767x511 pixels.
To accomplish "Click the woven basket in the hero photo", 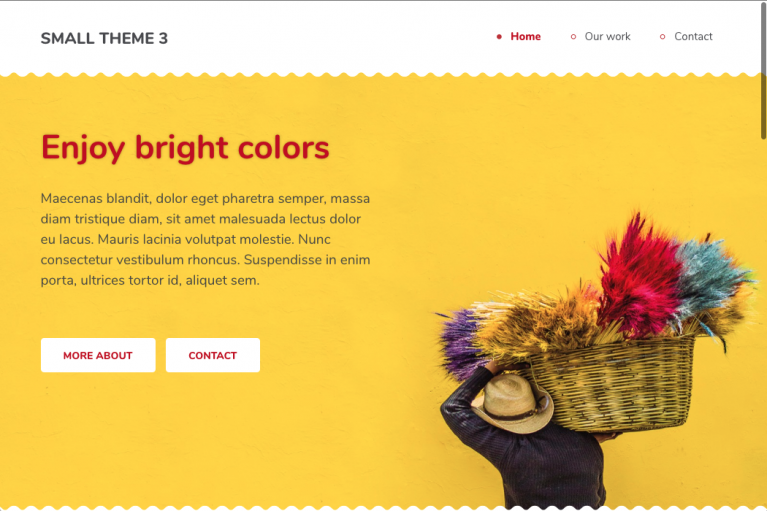I will 611,384.
